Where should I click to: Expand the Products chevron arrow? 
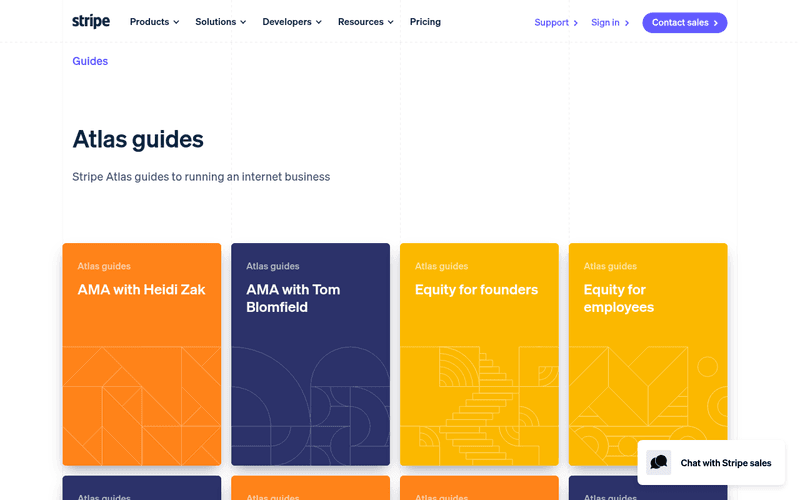pos(176,22)
